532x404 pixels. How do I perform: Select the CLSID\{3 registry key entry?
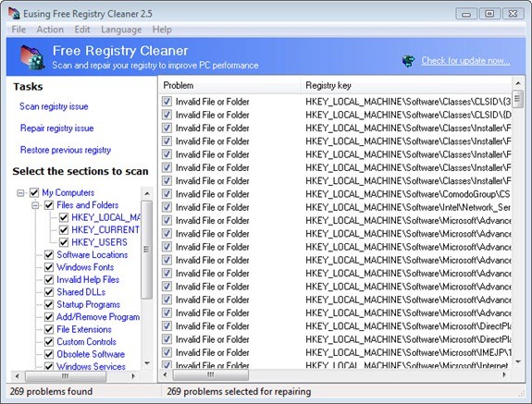(x=408, y=102)
